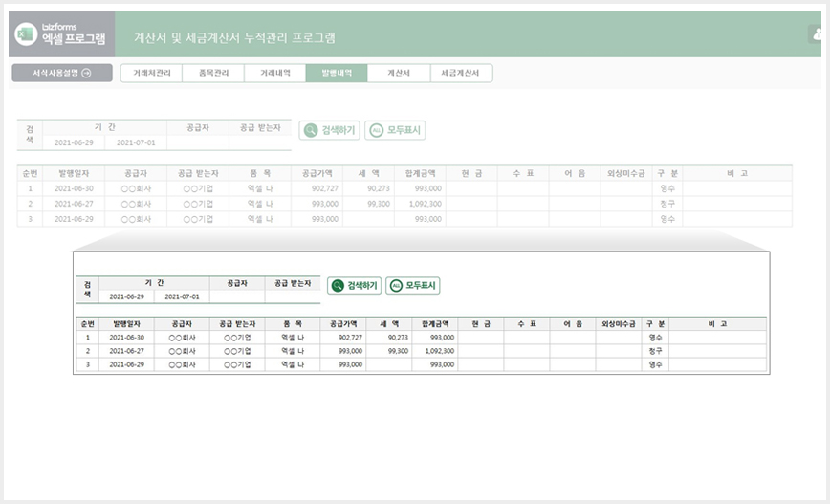Viewport: 830px width, 504px height.
Task: Click 1,092,300 cell in faded upper table
Action: point(421,204)
